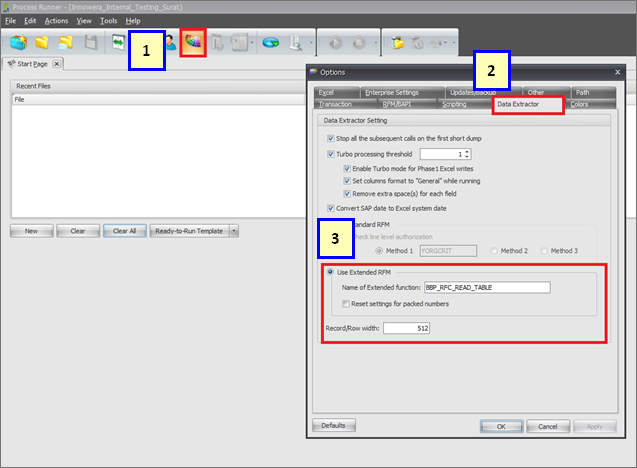Viewport: 637px width, 468px height.
Task: Click the blue disk download toolbar icon
Action: pyautogui.click(x=271, y=43)
